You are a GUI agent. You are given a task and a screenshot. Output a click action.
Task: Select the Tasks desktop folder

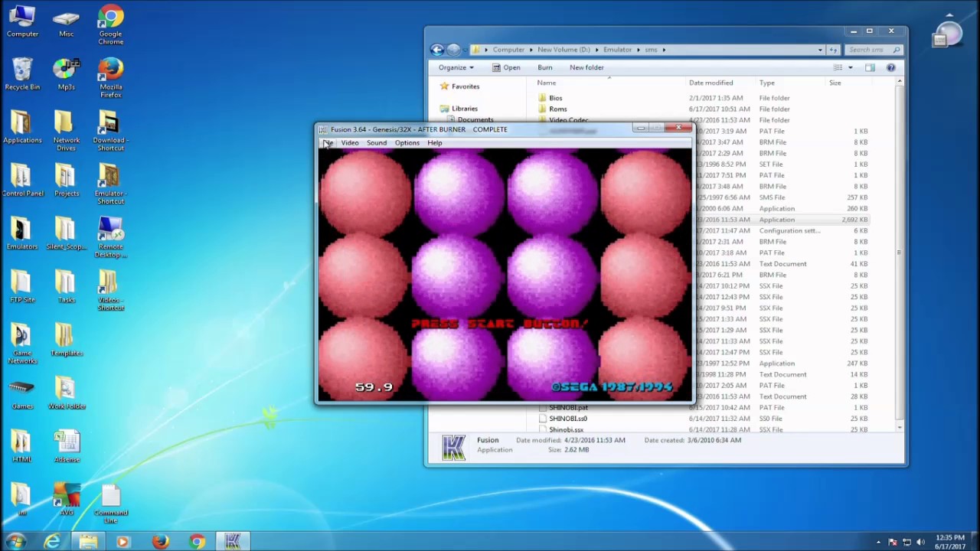coord(67,287)
